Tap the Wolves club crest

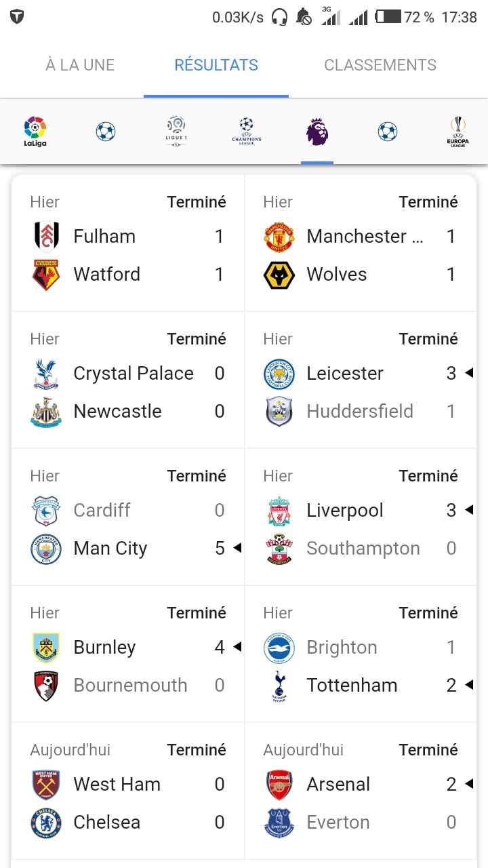tap(279, 275)
